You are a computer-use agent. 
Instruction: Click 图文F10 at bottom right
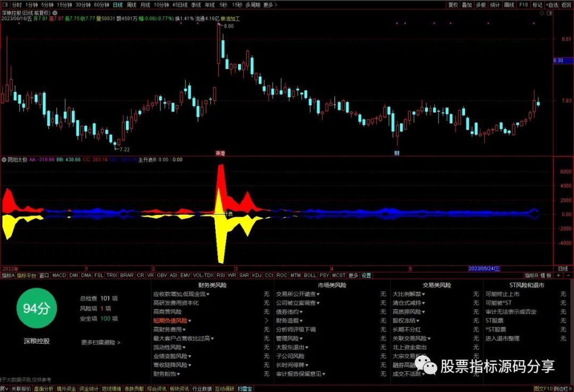coord(543,389)
